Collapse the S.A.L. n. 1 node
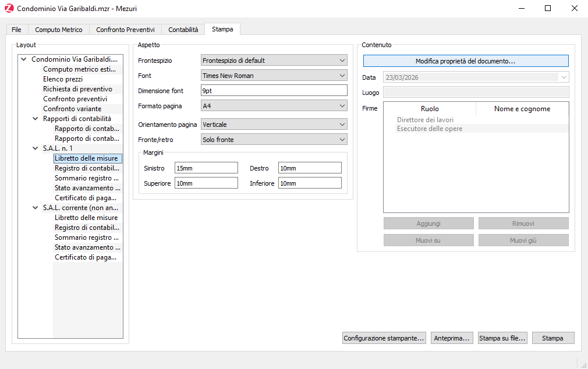 pos(35,148)
